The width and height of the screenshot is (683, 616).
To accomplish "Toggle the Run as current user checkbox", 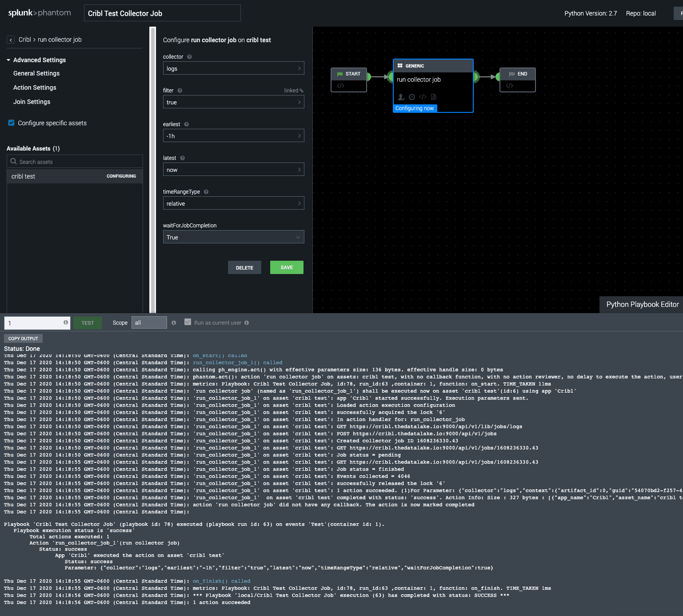I will [188, 322].
